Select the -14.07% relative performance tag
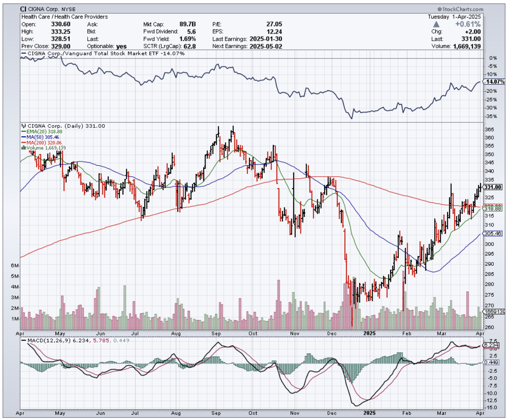508x420 pixels. click(493, 82)
